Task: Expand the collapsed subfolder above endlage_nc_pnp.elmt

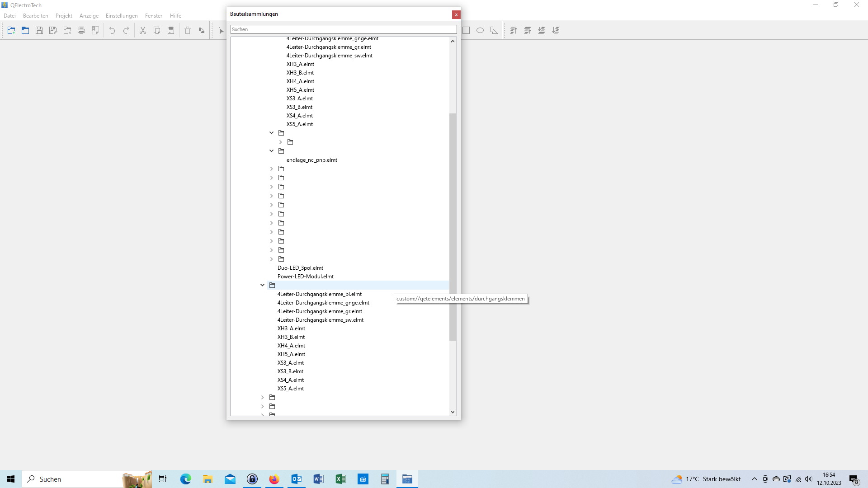Action: (x=281, y=142)
